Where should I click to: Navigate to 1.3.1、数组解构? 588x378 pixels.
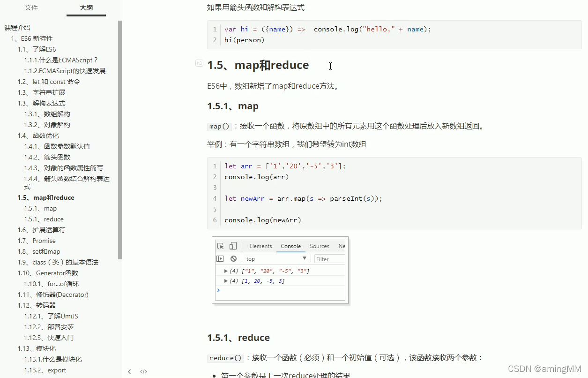(47, 114)
